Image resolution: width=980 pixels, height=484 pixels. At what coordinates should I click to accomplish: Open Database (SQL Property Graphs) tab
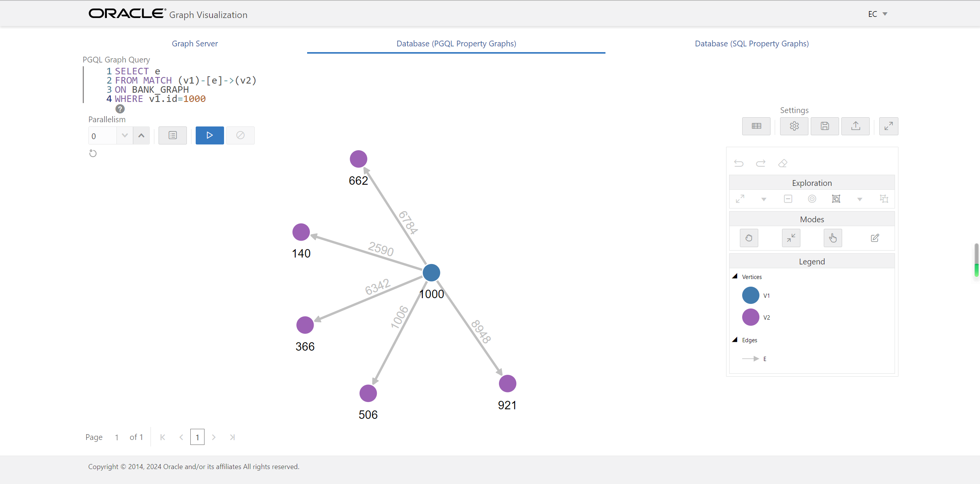point(751,44)
